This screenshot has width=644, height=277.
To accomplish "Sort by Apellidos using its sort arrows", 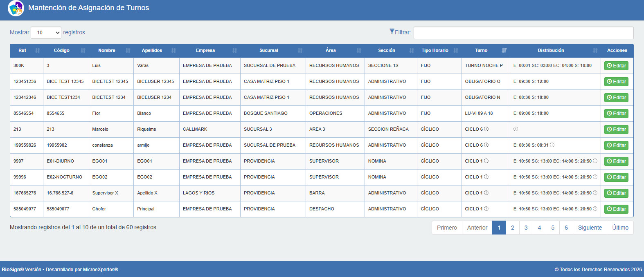I will point(173,51).
